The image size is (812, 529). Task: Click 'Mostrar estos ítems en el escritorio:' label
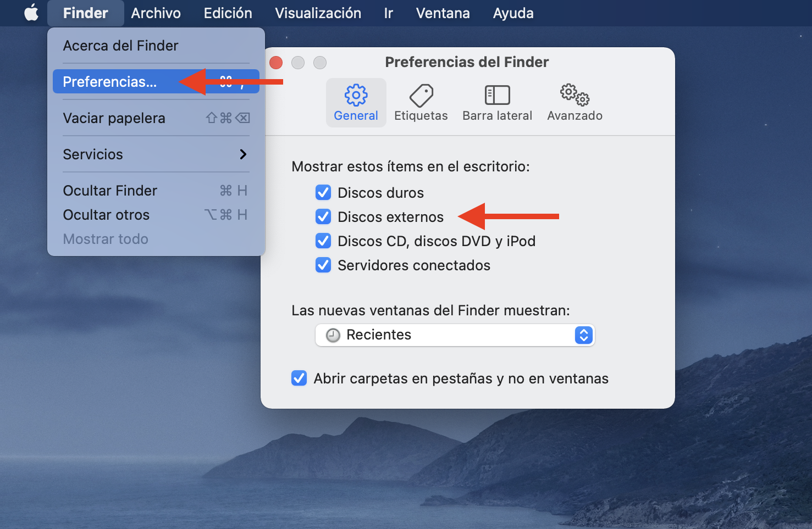tap(411, 166)
